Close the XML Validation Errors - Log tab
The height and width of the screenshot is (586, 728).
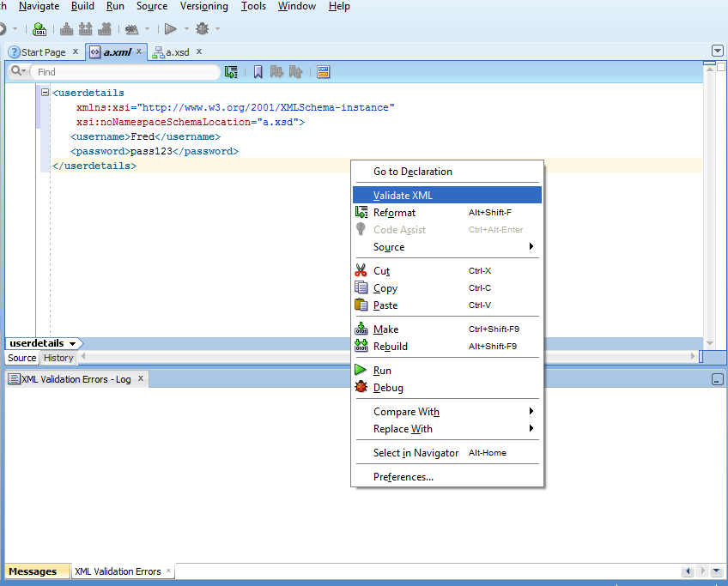140,378
